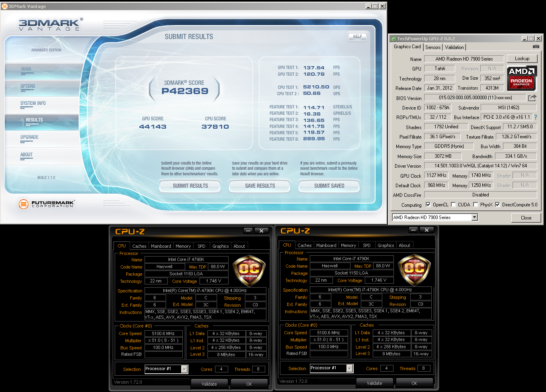The width and height of the screenshot is (546, 392).
Task: Select Results section in 3DMark sidebar
Action: tap(42, 122)
